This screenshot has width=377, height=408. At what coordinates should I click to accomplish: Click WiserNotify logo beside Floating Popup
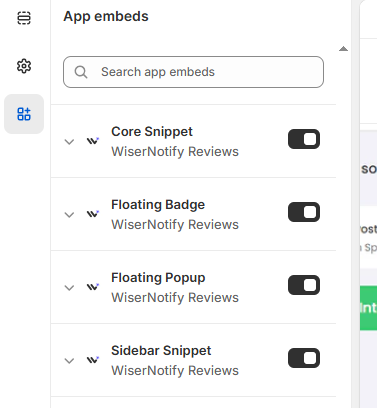coord(93,287)
